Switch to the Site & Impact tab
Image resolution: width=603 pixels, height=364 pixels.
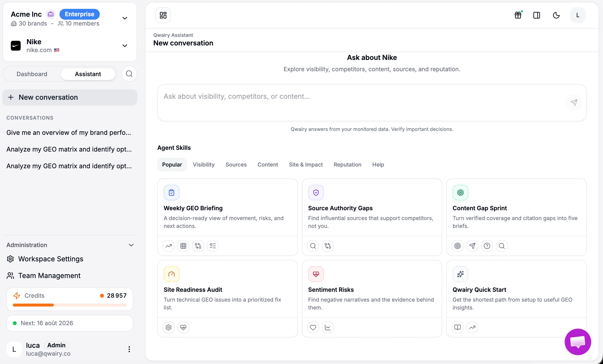pyautogui.click(x=306, y=165)
